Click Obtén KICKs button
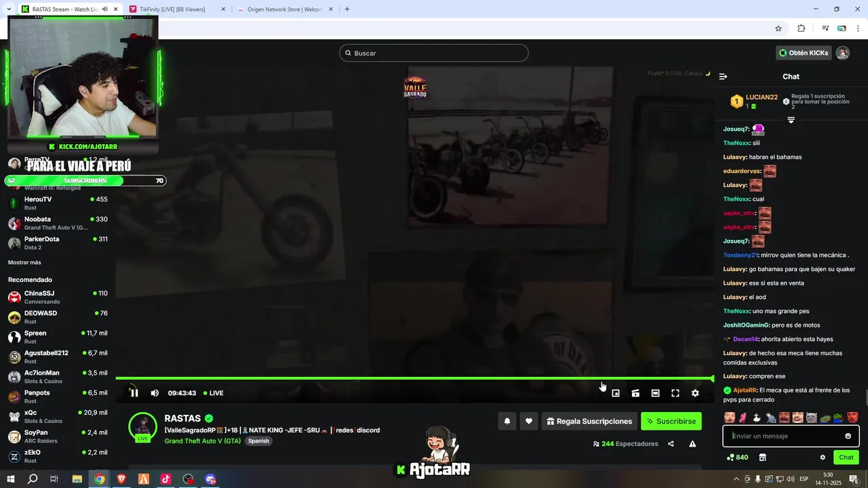Viewport: 868px width, 488px height. point(804,53)
